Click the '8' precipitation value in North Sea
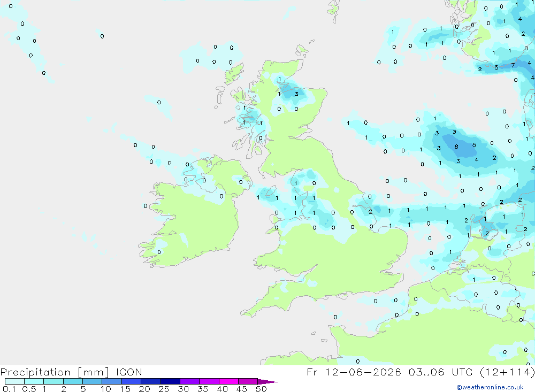The height and width of the screenshot is (392, 535). (x=456, y=147)
